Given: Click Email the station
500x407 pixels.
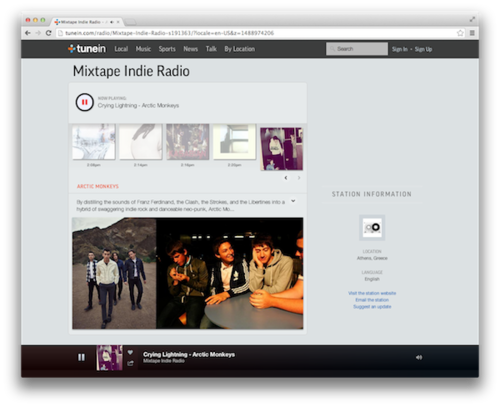Looking at the screenshot, I should (x=372, y=300).
